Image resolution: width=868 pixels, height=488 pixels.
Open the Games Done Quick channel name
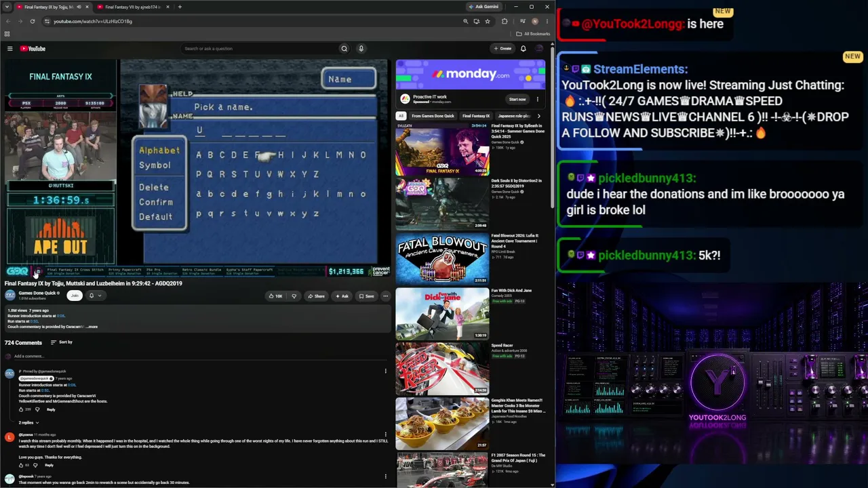pos(38,293)
